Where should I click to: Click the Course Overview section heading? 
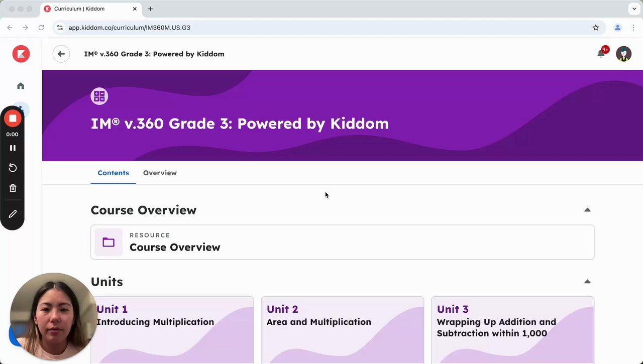pos(144,210)
